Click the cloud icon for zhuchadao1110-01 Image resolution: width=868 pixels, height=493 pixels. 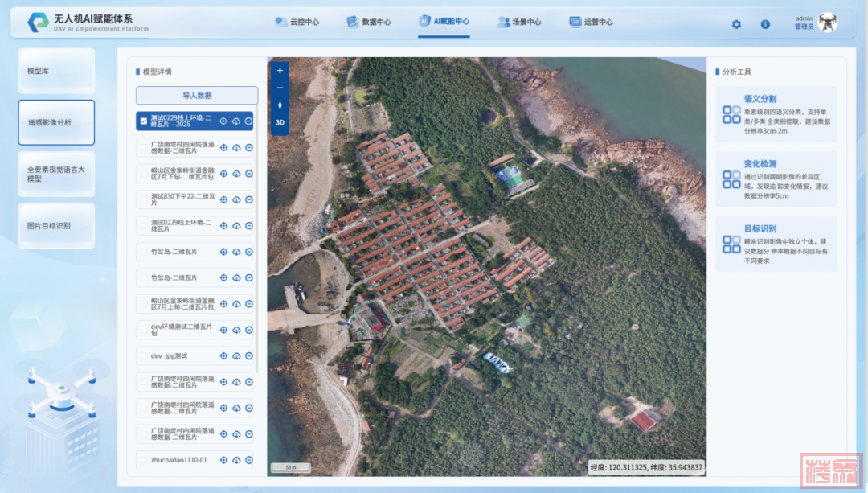click(236, 461)
